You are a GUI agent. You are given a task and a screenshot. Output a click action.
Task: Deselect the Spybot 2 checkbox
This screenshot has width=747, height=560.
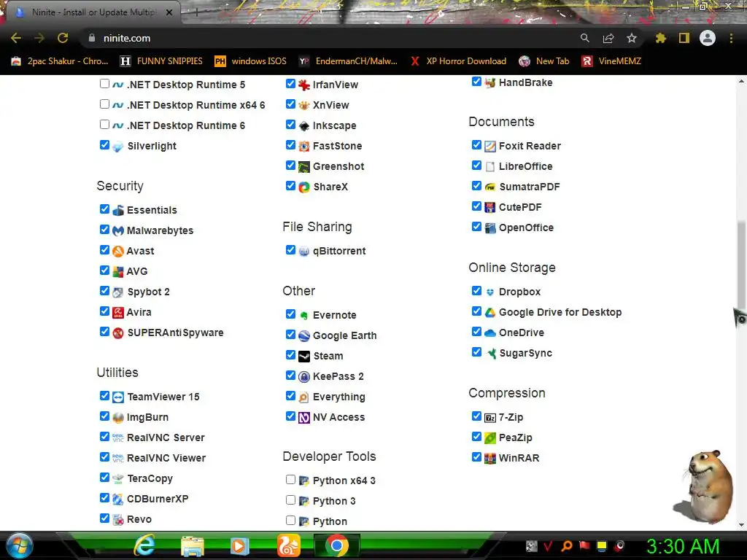tap(104, 290)
